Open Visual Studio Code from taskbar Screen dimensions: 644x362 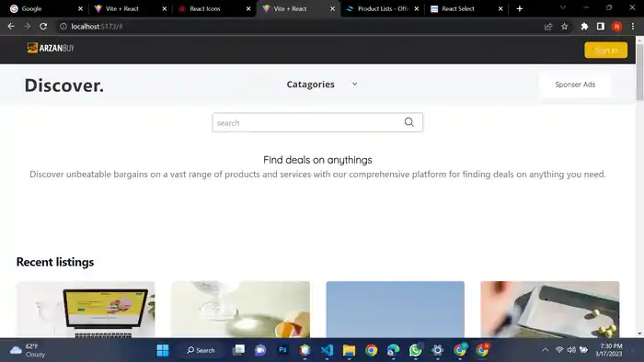pyautogui.click(x=327, y=350)
